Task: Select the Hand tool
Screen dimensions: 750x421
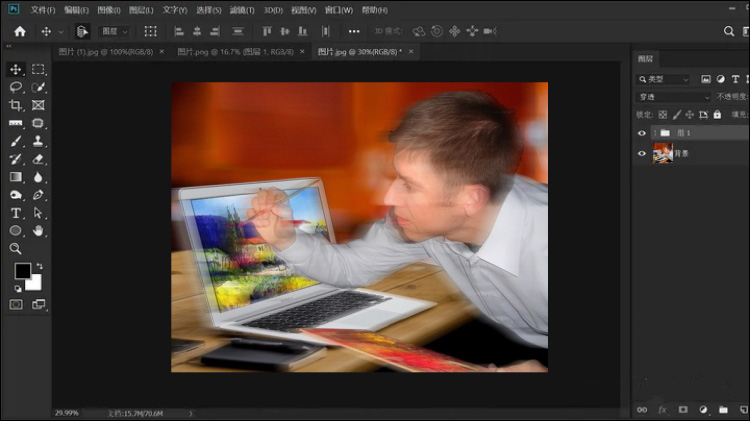Action: click(x=38, y=231)
